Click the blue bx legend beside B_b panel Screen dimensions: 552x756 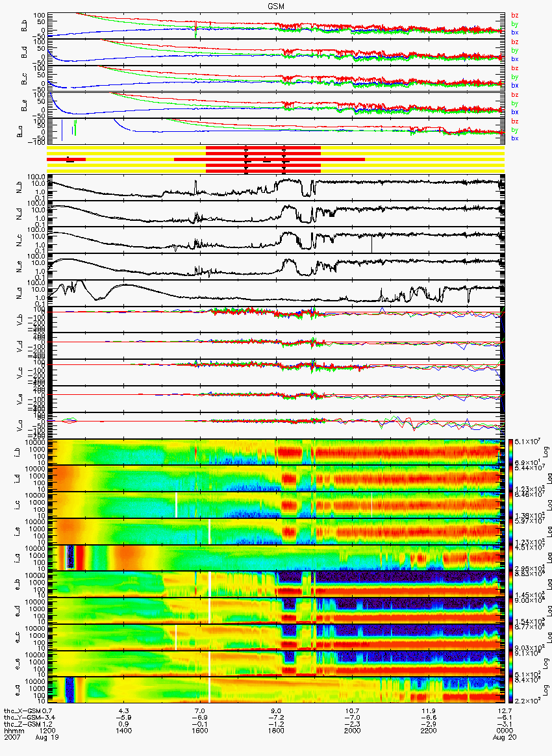[x=515, y=32]
